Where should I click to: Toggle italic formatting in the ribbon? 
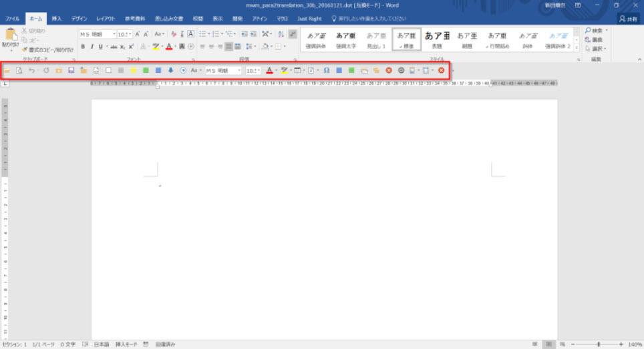(x=92, y=47)
